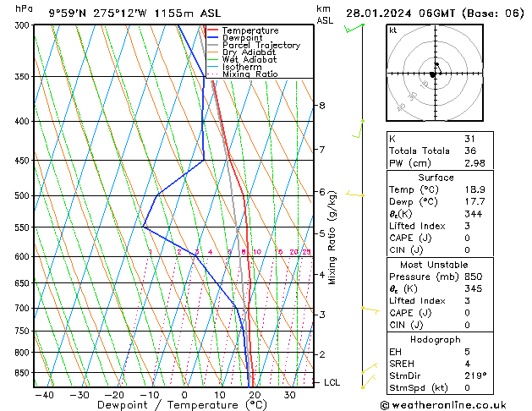Click the surface theta-e value 344
Screen dimensions: 532x411
(474, 214)
